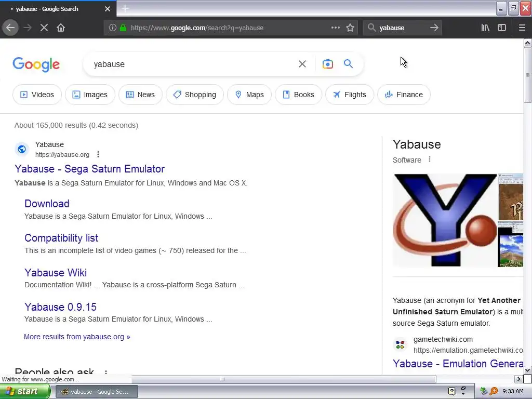Click the Google logo

[x=36, y=64]
